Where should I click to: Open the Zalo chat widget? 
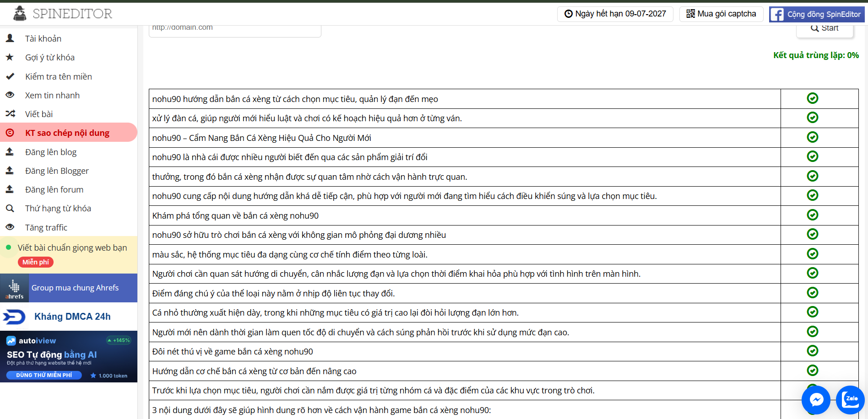point(850,400)
